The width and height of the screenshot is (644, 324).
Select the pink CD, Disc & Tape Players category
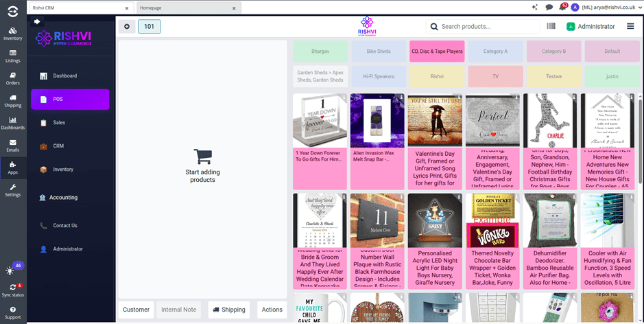pos(436,51)
